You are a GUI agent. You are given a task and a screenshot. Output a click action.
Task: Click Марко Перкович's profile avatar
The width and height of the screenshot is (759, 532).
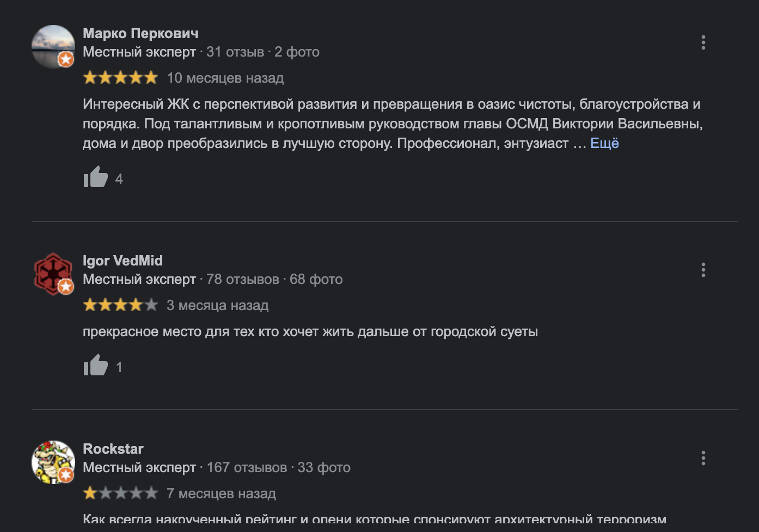53,46
